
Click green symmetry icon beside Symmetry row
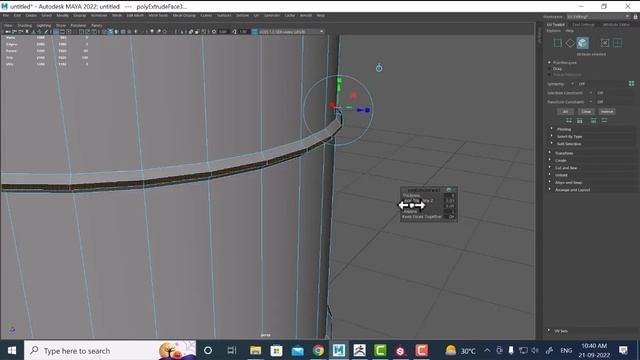(631, 84)
